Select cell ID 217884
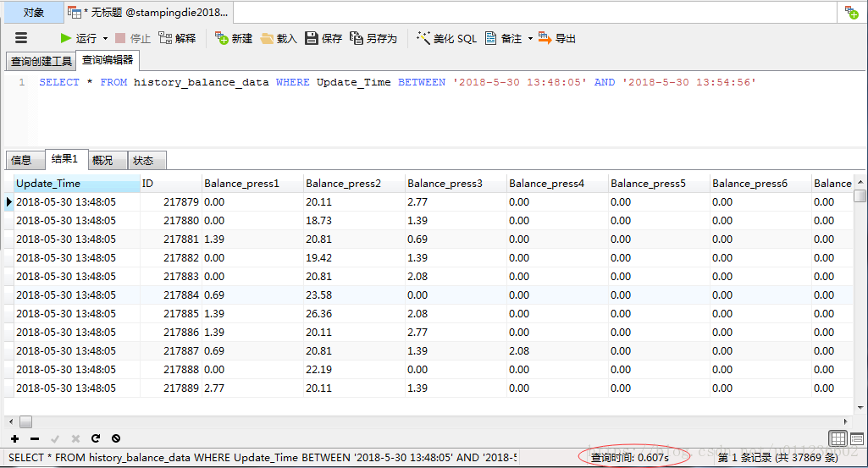This screenshot has width=868, height=468. click(x=170, y=295)
